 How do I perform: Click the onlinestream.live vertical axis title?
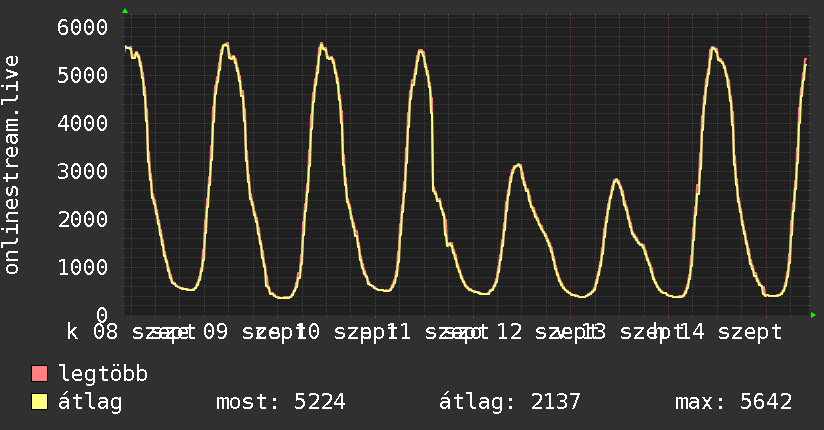(x=11, y=165)
